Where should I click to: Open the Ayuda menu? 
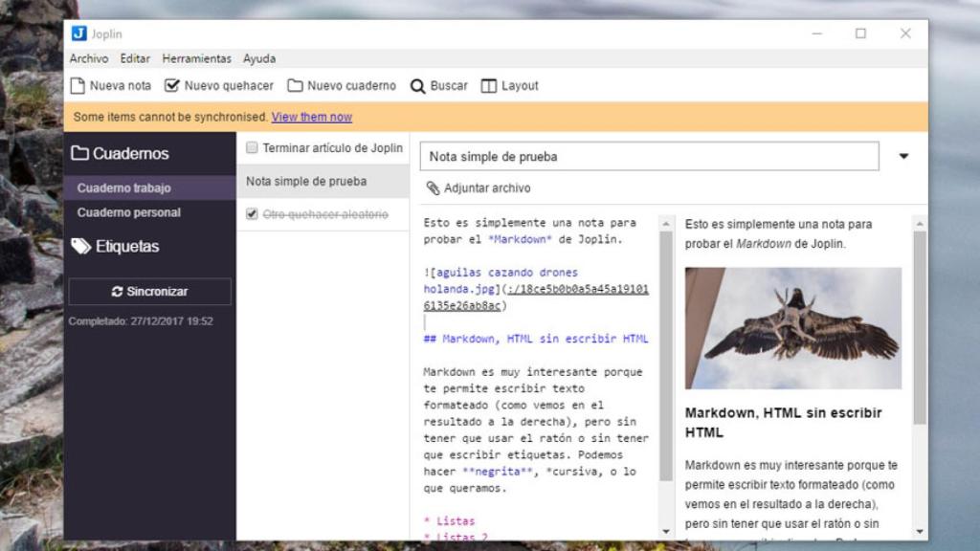point(258,57)
